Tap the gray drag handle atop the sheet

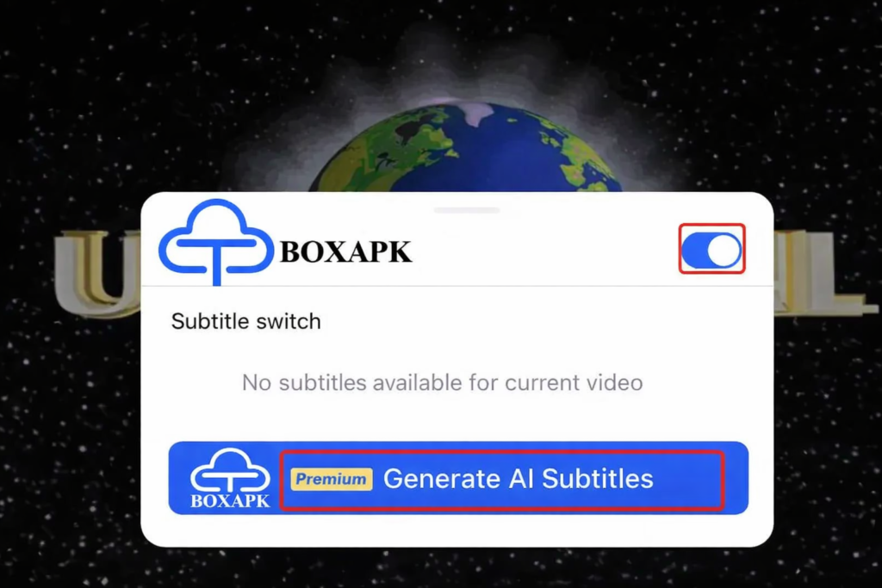(x=467, y=210)
